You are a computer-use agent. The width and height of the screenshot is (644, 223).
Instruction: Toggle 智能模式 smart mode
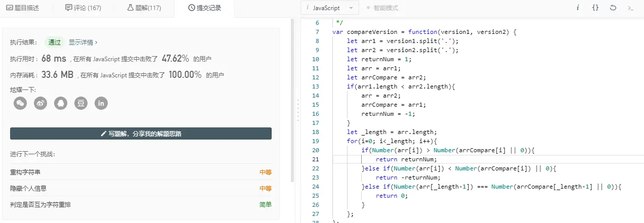381,8
